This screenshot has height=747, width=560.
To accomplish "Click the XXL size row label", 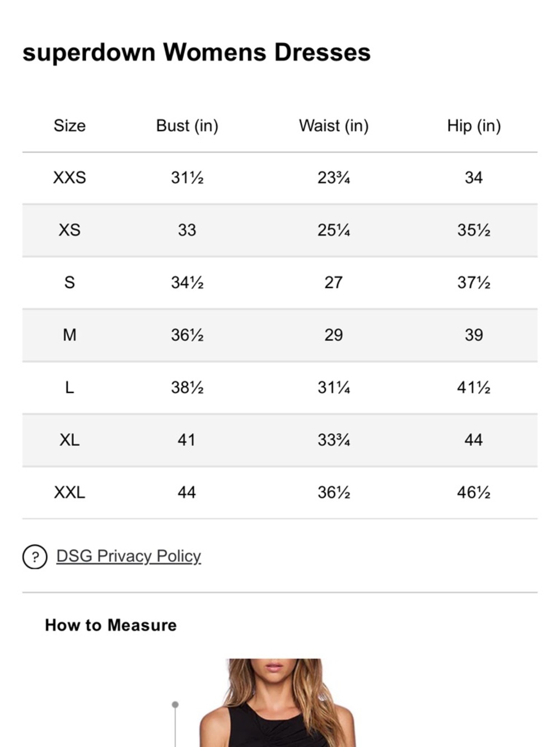I will point(69,493).
